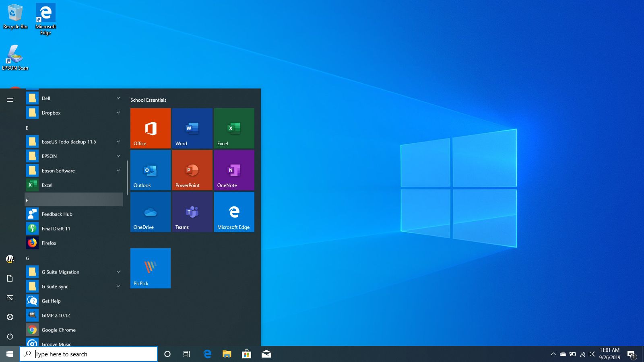Click the app list scrollbar

pos(127,178)
